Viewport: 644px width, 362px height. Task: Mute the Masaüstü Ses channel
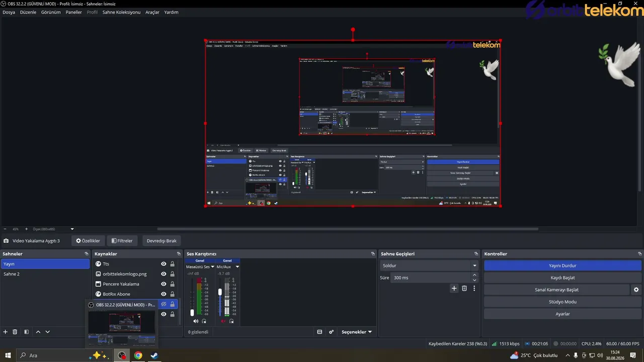196,321
